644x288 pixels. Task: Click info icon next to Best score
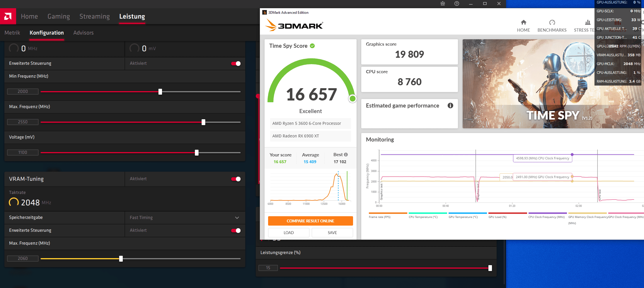coord(346,154)
